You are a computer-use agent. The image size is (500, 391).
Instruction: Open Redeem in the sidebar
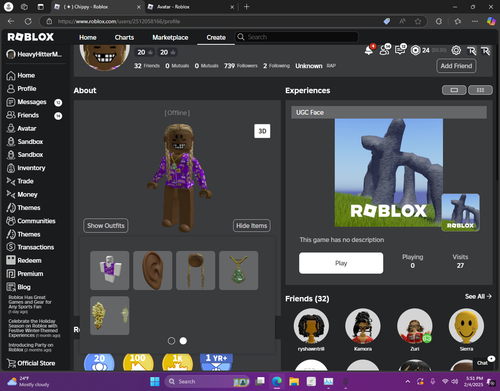(x=24, y=260)
